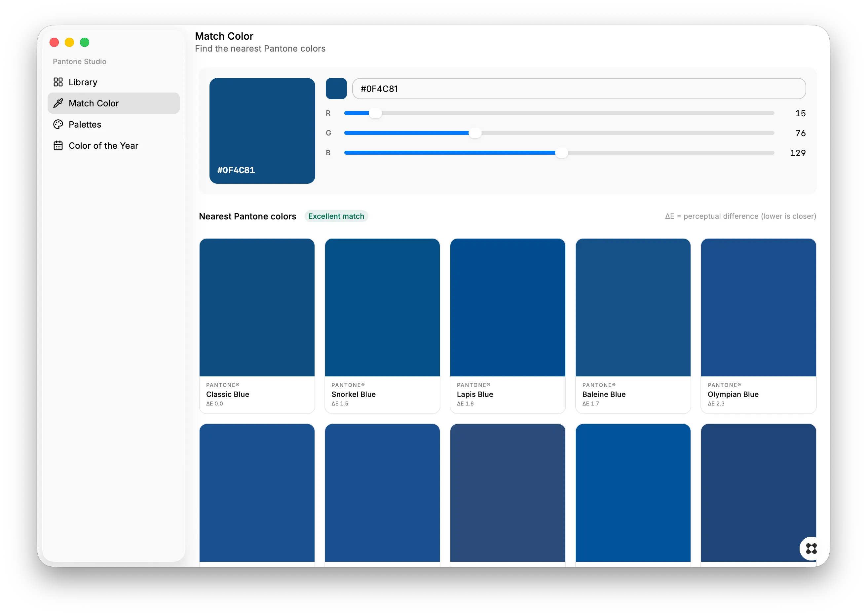Open the Library section
Image resolution: width=867 pixels, height=616 pixels.
113,82
